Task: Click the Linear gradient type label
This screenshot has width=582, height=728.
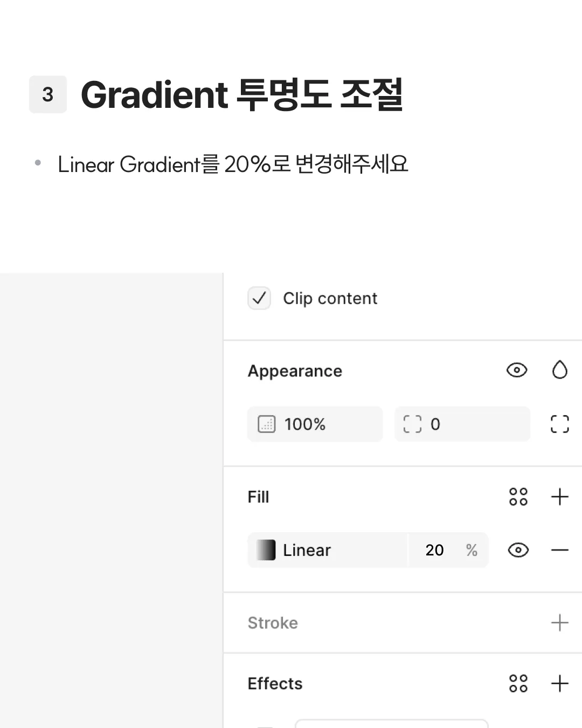Action: (x=307, y=550)
